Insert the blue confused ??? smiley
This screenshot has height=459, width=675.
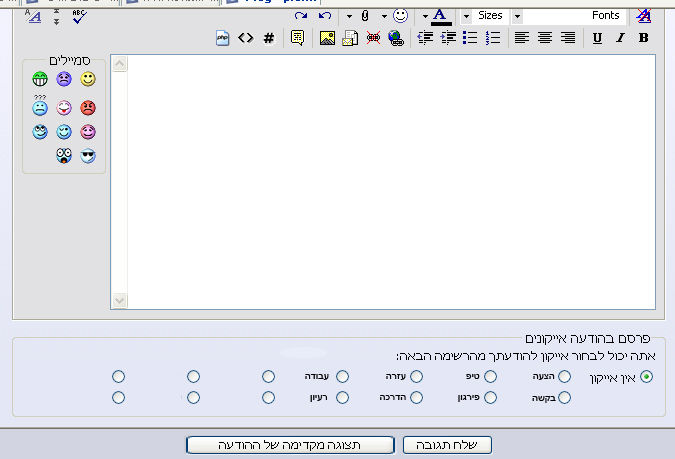(40, 106)
